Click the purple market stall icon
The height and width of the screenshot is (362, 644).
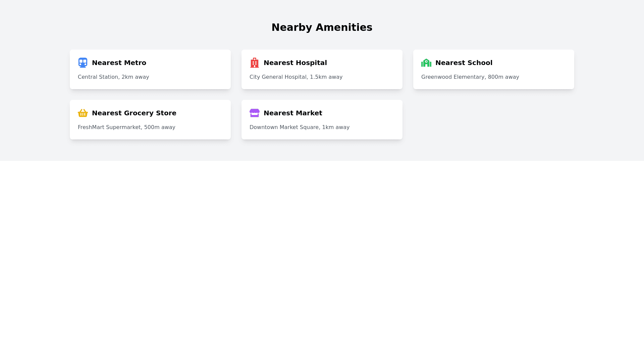tap(255, 113)
